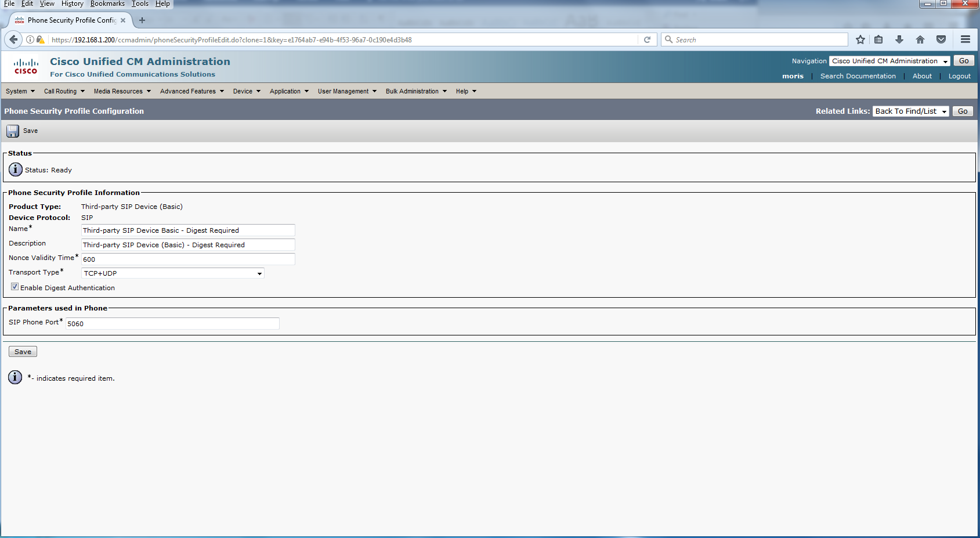Click the Description input field
This screenshot has height=538, width=980.
pyautogui.click(x=188, y=245)
